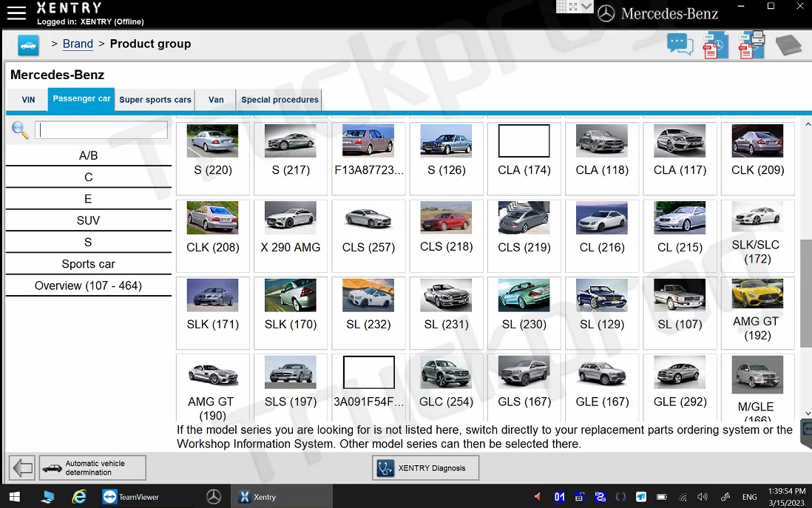Select the CLK (208) model tile
This screenshot has height=508, width=812.
(x=213, y=236)
